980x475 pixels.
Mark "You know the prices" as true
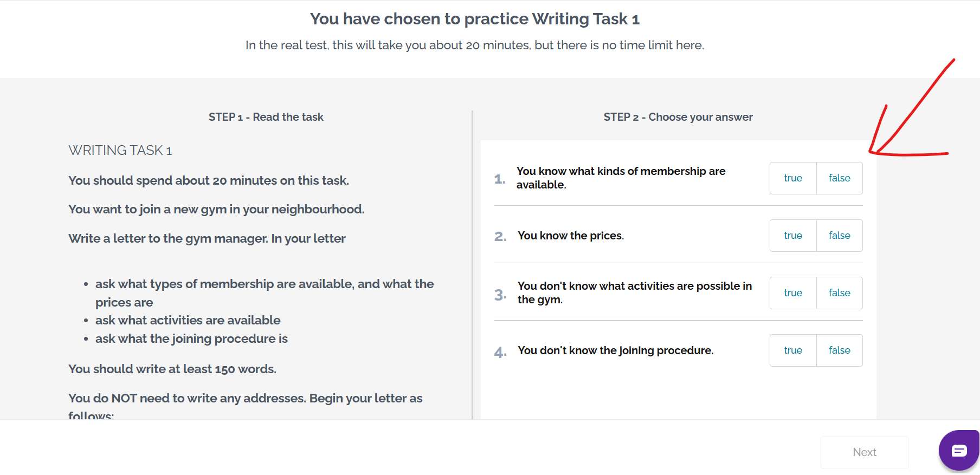tap(793, 236)
